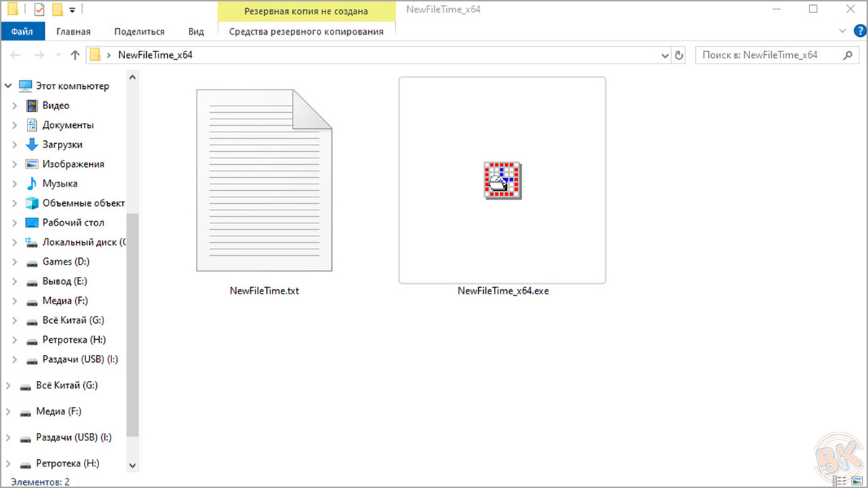Refresh the current folder view
This screenshot has width=868, height=488.
[x=679, y=55]
